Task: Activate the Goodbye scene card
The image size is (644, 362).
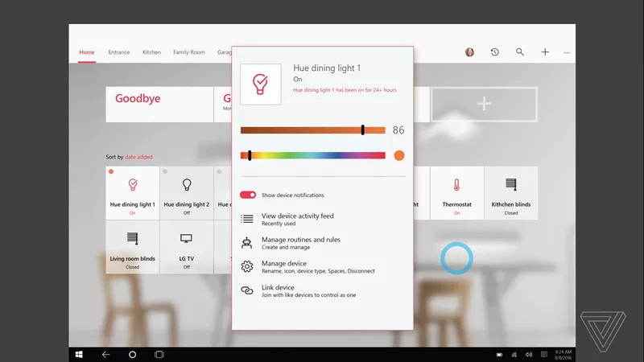Action: pos(159,105)
